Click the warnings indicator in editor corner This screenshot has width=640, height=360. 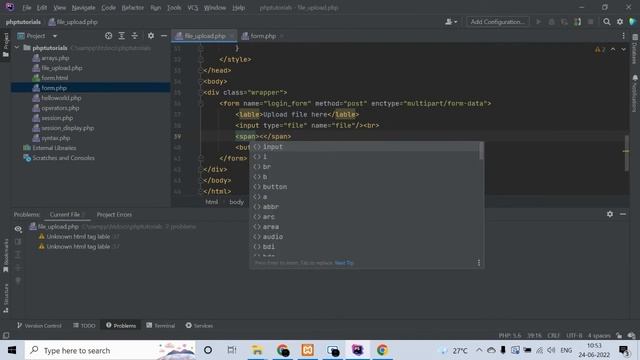tap(600, 49)
